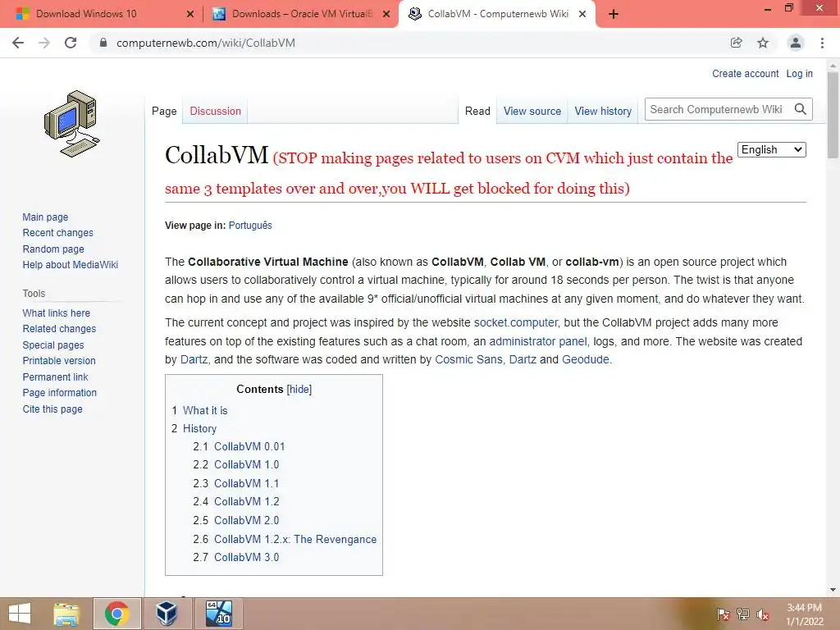Open a new tab with the plus button
Image resolution: width=840 pixels, height=630 pixels.
point(614,15)
